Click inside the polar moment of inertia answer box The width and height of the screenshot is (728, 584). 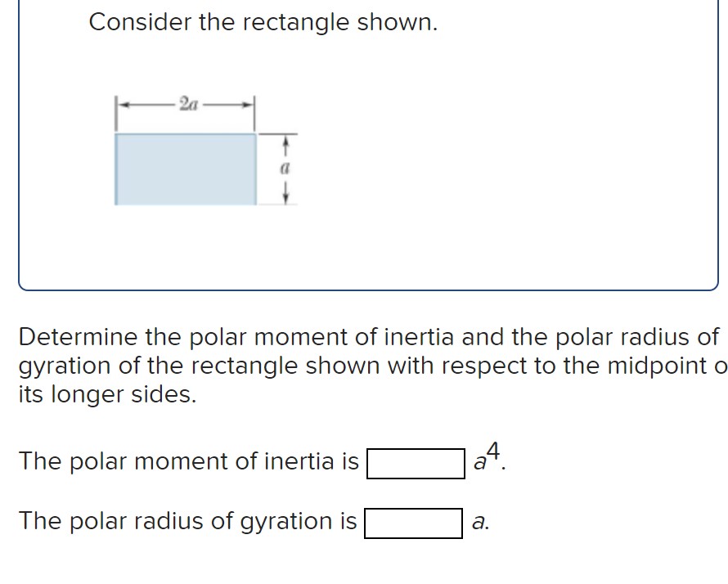click(x=416, y=463)
